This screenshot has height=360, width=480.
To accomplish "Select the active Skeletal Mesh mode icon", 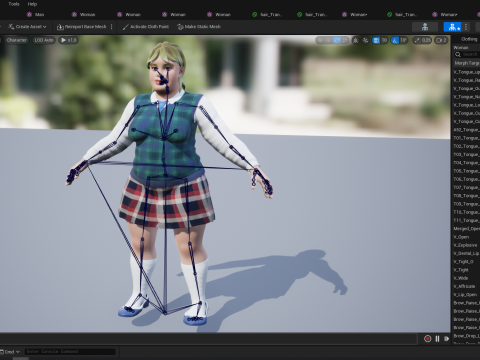I will [452, 27].
